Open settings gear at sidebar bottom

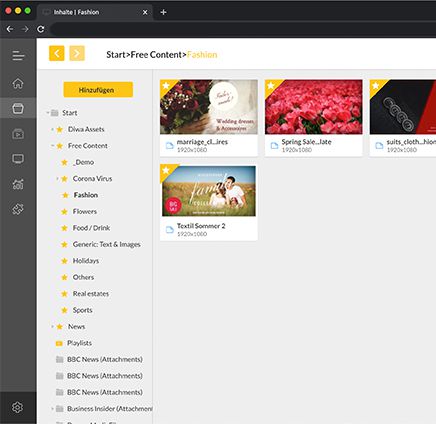(17, 407)
